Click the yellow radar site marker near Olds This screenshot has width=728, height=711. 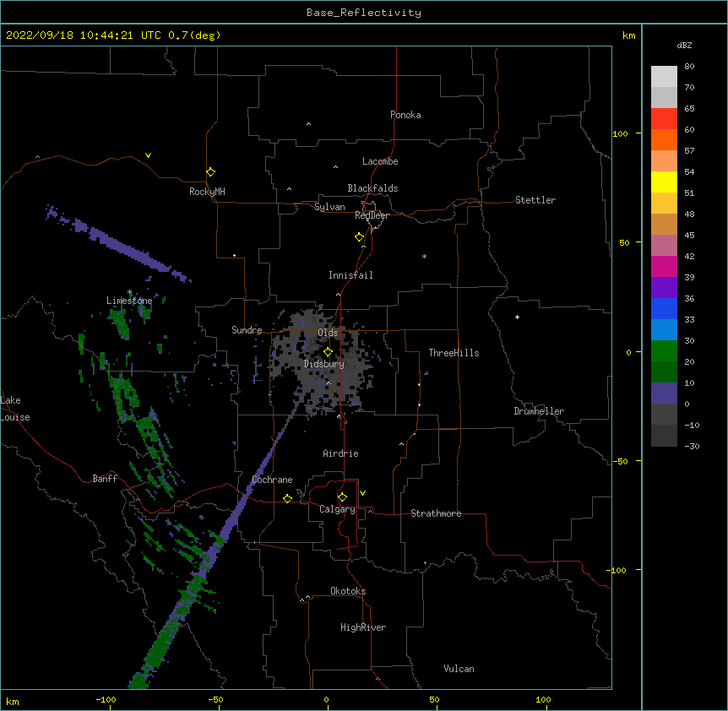click(x=328, y=352)
